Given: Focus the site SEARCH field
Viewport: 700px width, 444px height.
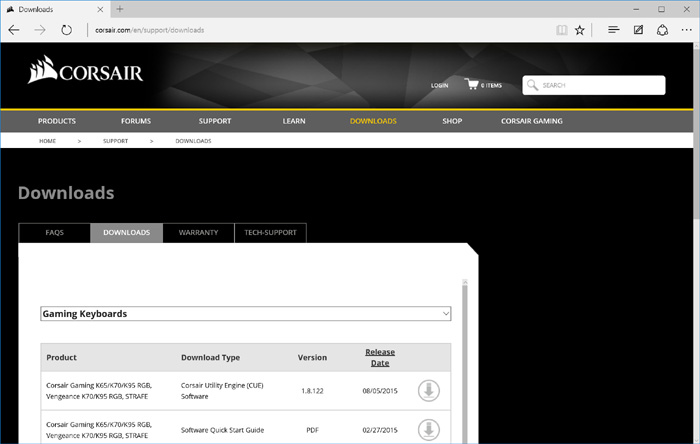Looking at the screenshot, I should click(594, 85).
